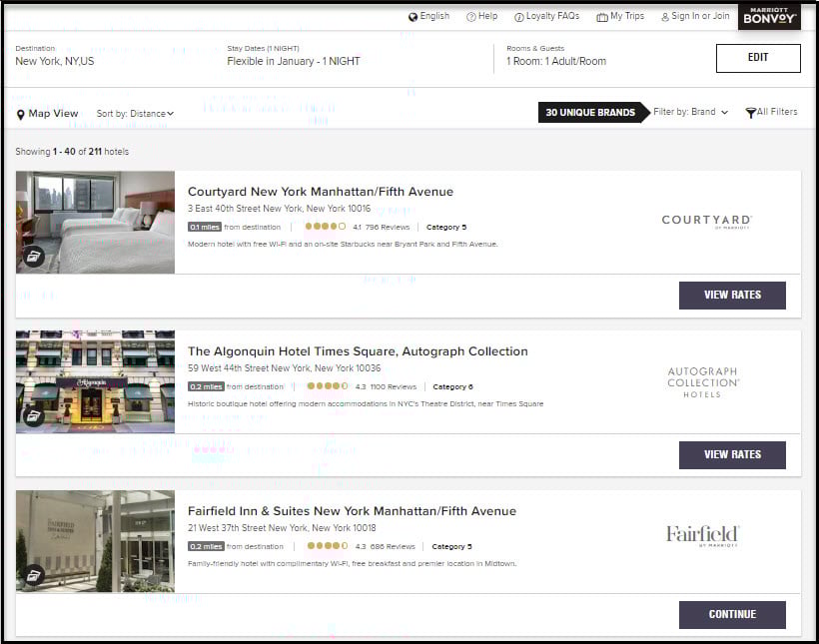
Task: Open Courtyard New York Manhattan/Fifth Avenue title
Action: click(x=321, y=192)
